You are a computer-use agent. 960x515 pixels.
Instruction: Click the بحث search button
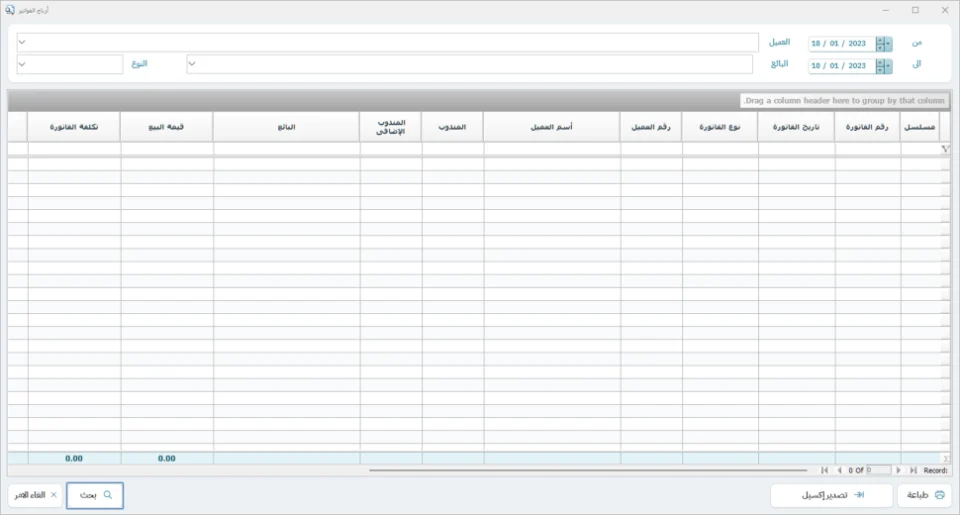tap(95, 495)
